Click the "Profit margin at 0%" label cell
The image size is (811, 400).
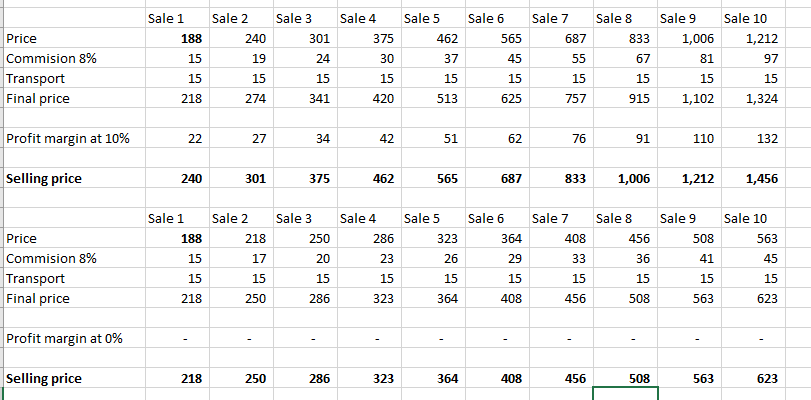click(64, 338)
